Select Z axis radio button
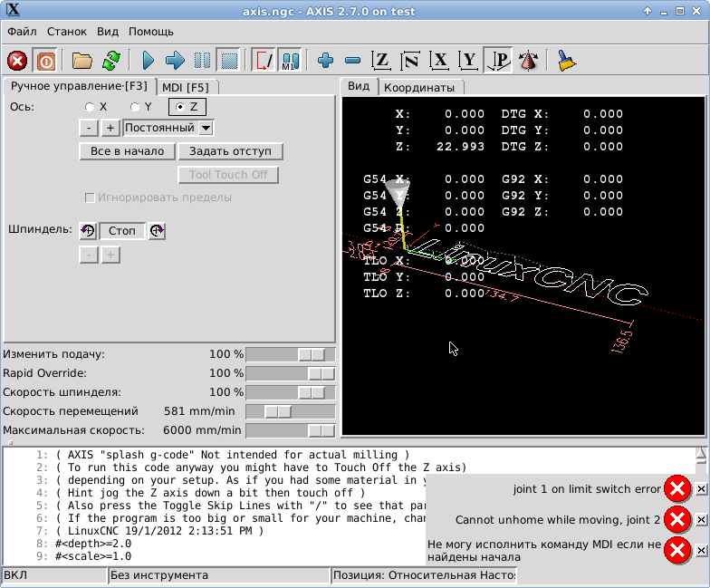The image size is (710, 588). pyautogui.click(x=180, y=107)
